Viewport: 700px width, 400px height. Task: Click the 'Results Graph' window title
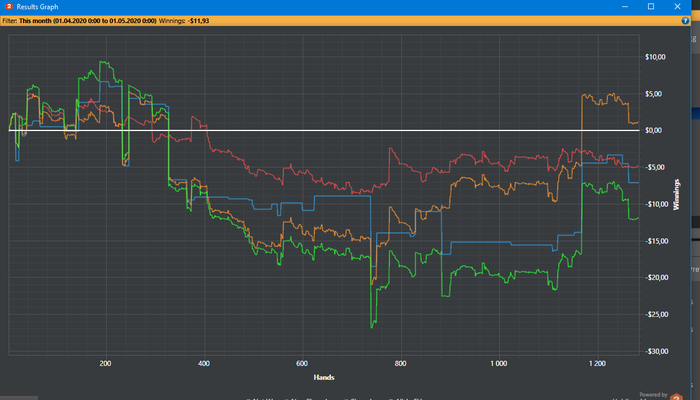[x=38, y=7]
